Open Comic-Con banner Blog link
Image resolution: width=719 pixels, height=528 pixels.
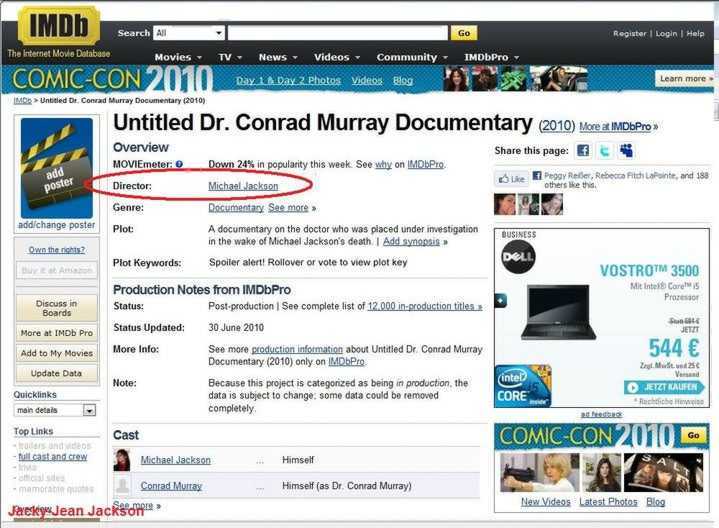tap(403, 80)
